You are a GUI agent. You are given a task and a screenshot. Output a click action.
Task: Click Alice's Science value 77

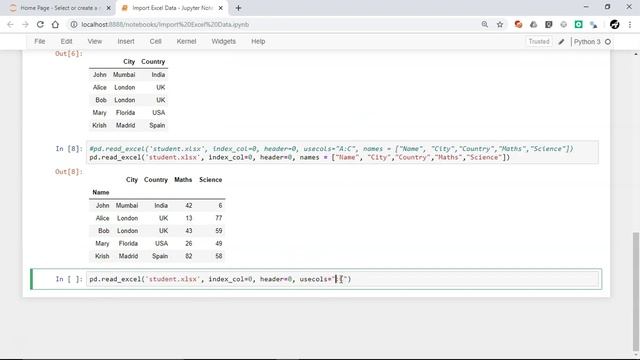(219, 218)
